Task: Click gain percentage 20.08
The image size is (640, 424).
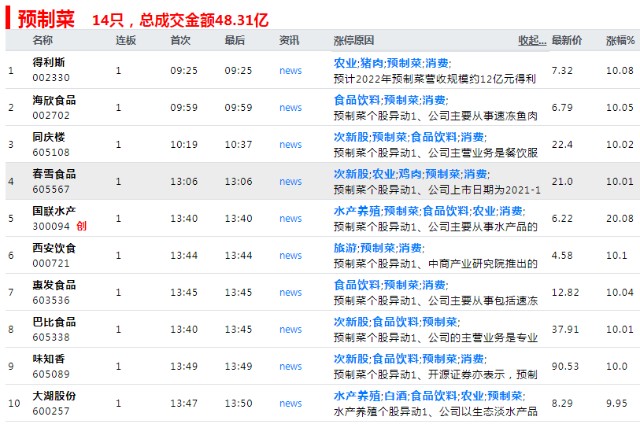Action: (620, 218)
